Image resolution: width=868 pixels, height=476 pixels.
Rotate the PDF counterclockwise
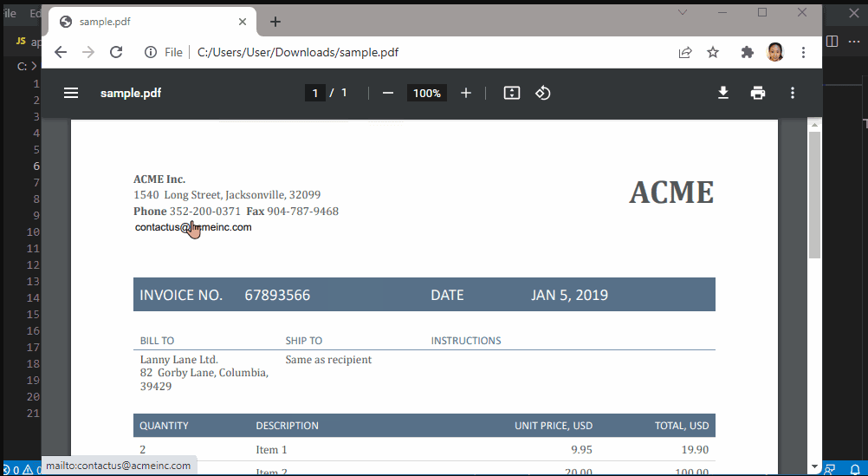(x=543, y=93)
